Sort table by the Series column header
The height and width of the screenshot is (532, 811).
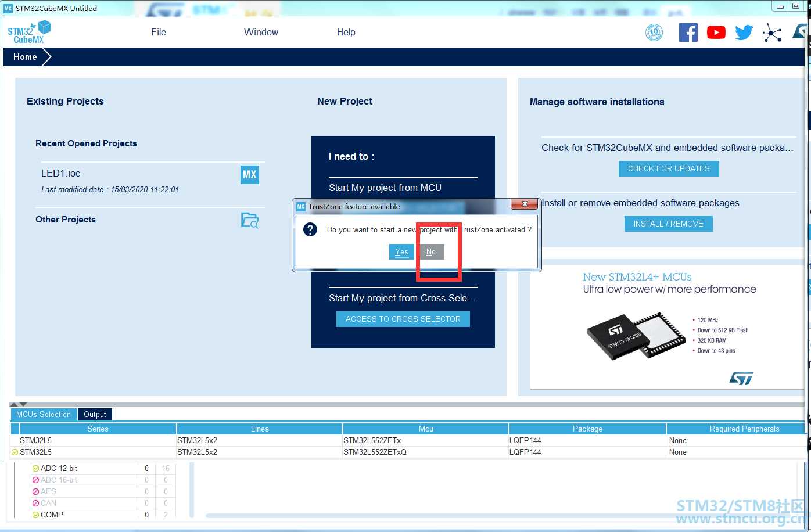pyautogui.click(x=98, y=429)
